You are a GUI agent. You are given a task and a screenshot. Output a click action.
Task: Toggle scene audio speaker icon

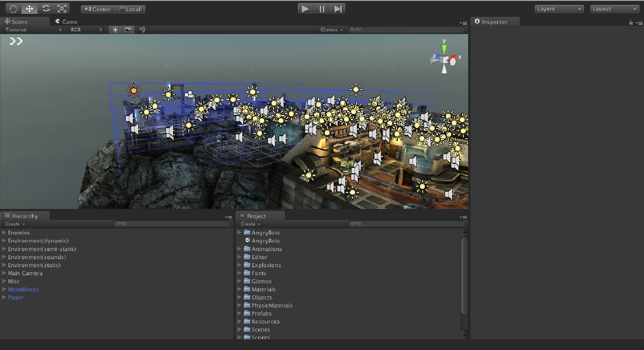tap(141, 30)
